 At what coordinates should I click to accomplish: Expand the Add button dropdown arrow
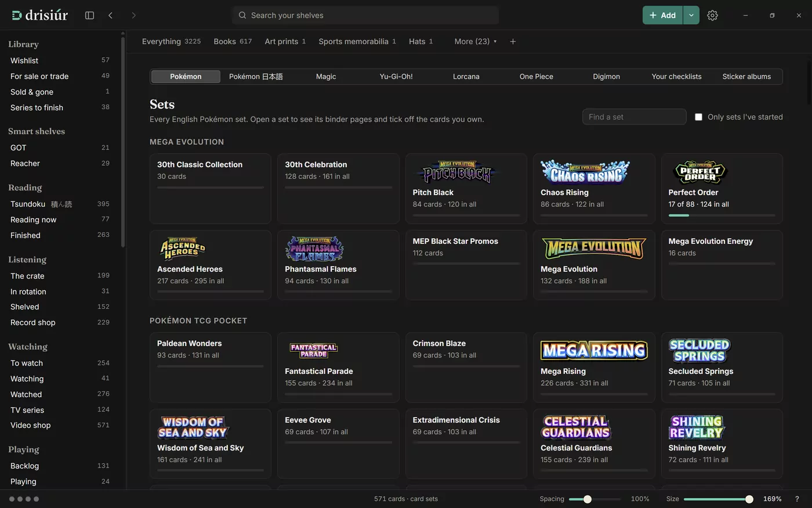click(x=691, y=15)
